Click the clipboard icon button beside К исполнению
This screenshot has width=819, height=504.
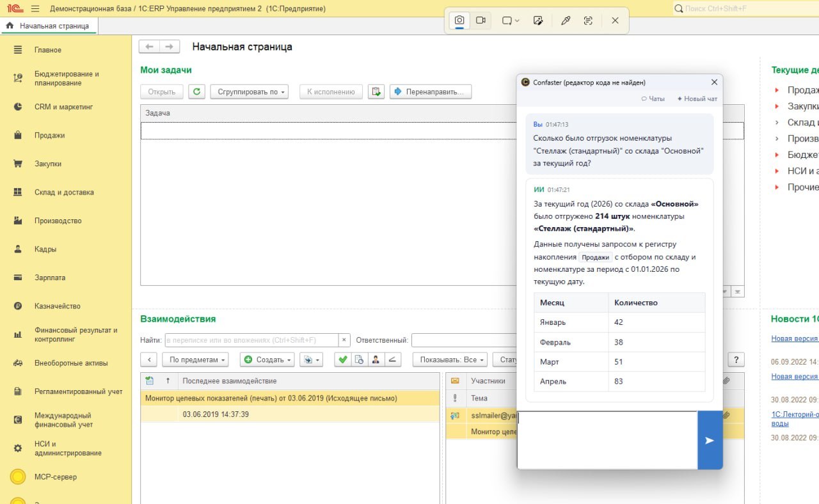click(376, 91)
